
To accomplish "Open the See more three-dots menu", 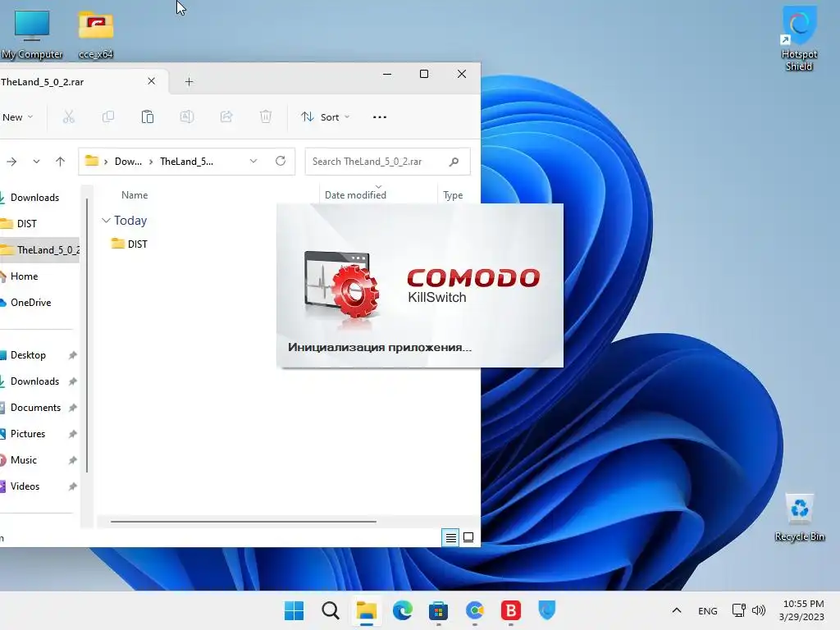I will 379,116.
